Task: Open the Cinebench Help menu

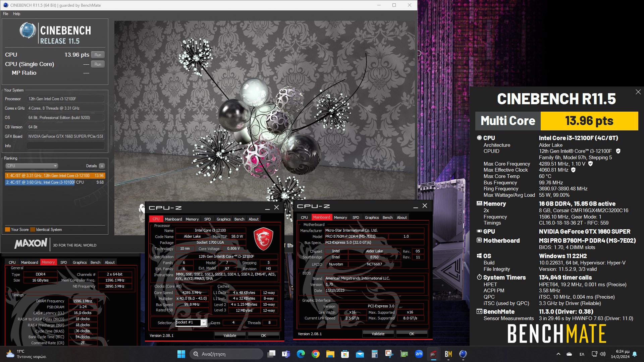Action: click(x=17, y=14)
